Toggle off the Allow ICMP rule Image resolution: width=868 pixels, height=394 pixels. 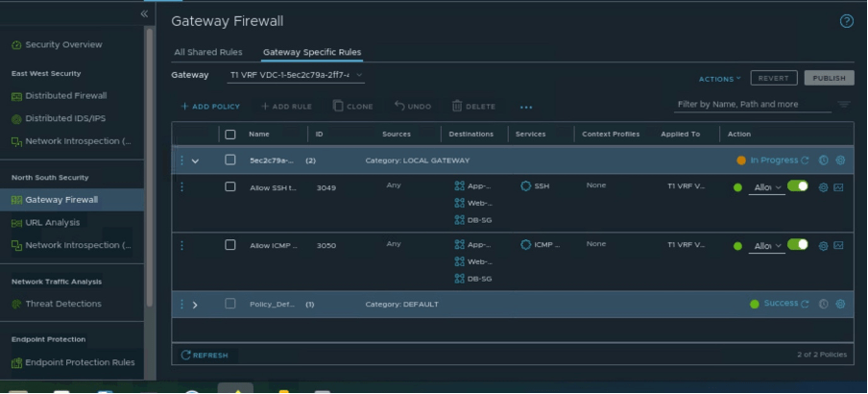point(797,244)
